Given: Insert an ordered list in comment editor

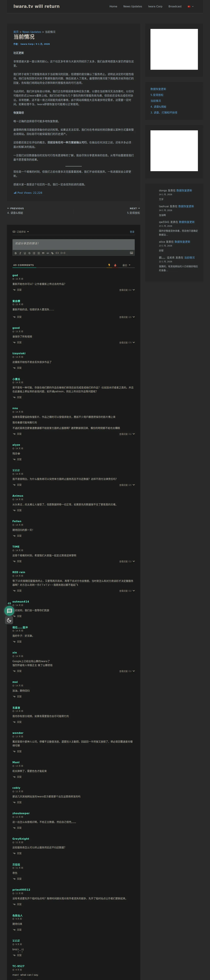Looking at the screenshot, I should tap(34, 253).
